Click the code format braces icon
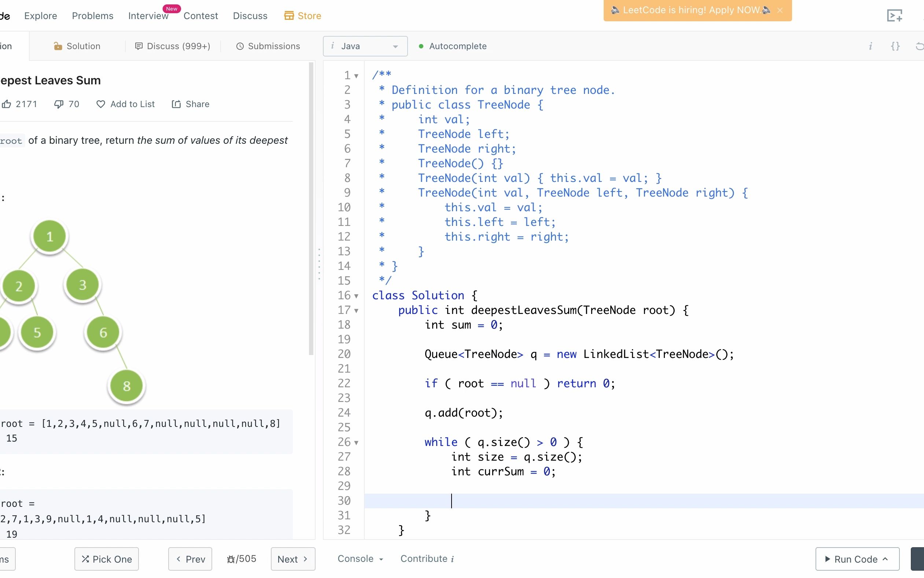The height and width of the screenshot is (578, 924). coord(895,46)
